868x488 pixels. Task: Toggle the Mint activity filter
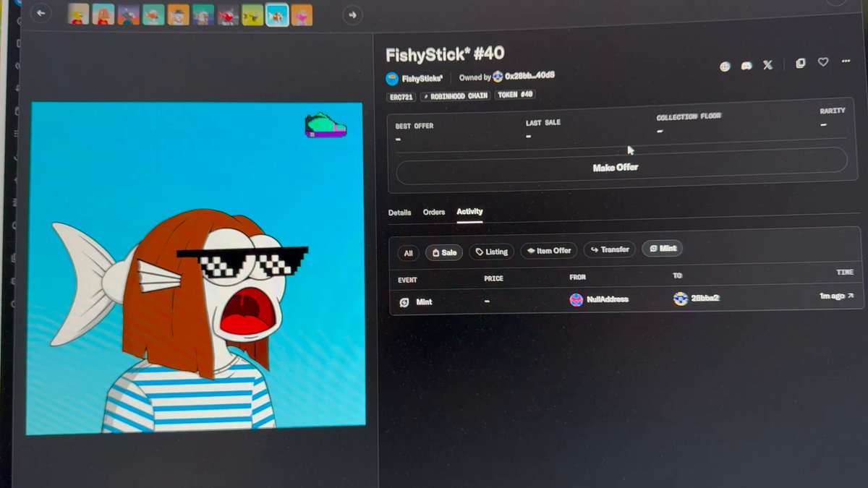point(663,249)
